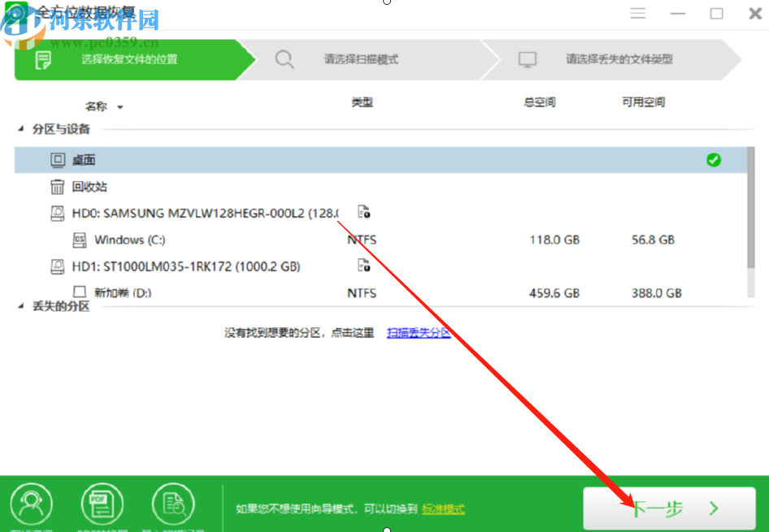
Task: Click the magnifier icon in scan mode step
Action: coord(284,60)
